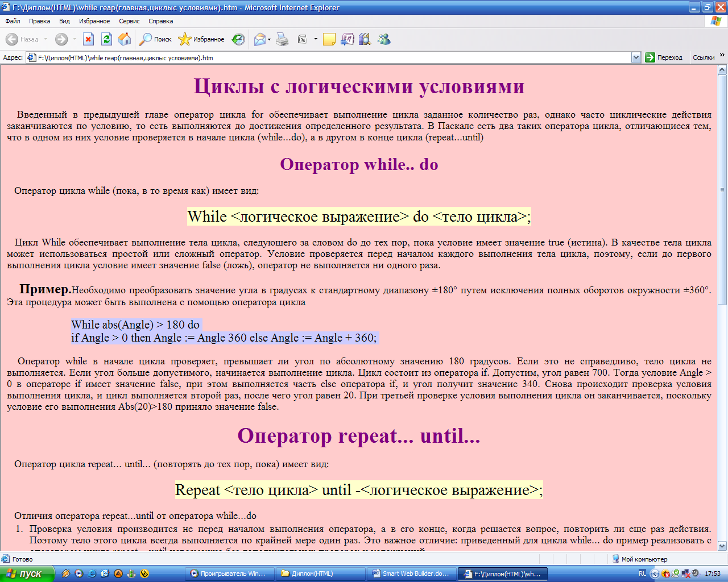Viewport: 728px width, 582px height.
Task: Open the yellow note icon in toolbar
Action: tap(329, 39)
